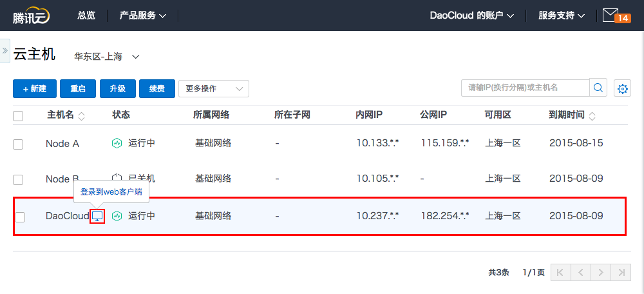Click DaoCloud web client login monitor icon
Image resolution: width=644 pixels, height=294 pixels.
coord(97,216)
